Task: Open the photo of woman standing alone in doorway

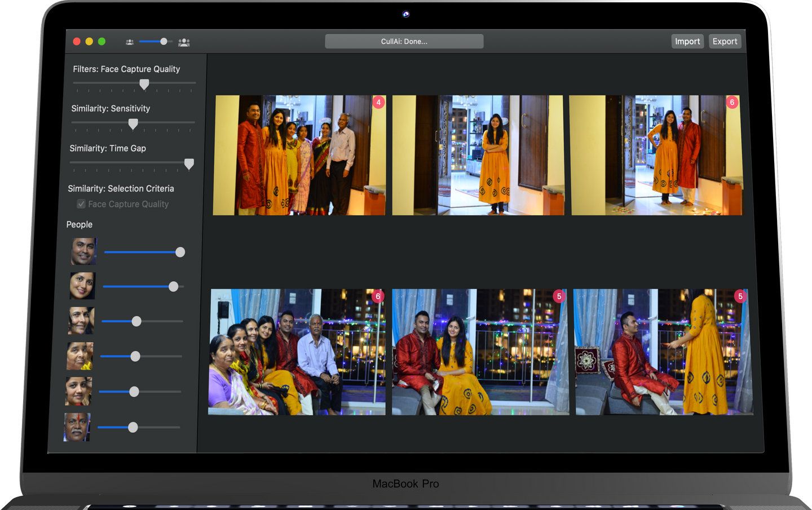Action: point(478,156)
